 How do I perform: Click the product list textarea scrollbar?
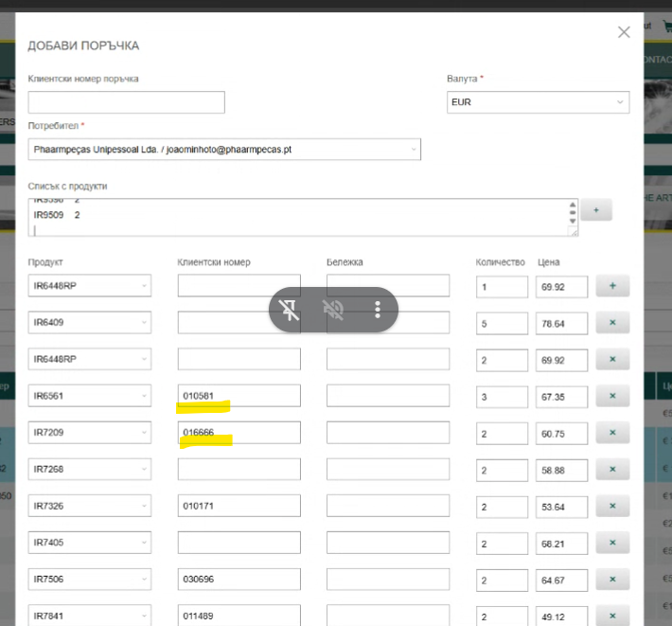point(572,216)
